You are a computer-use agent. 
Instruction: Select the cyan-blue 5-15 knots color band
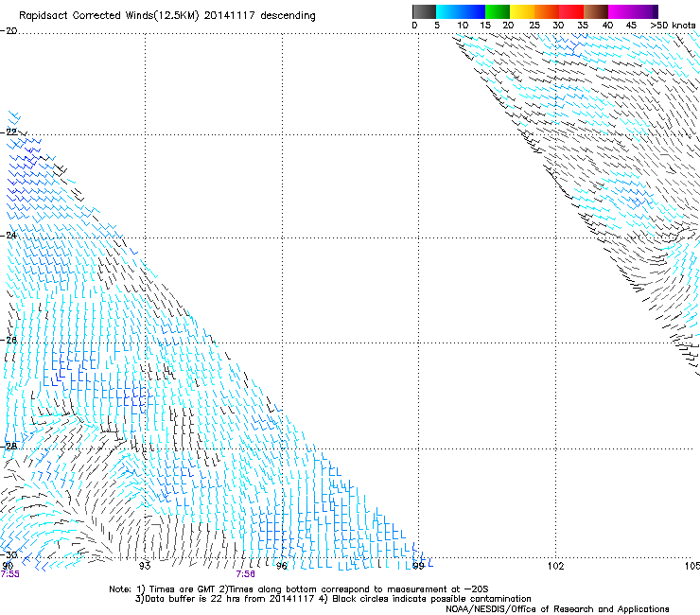click(461, 11)
